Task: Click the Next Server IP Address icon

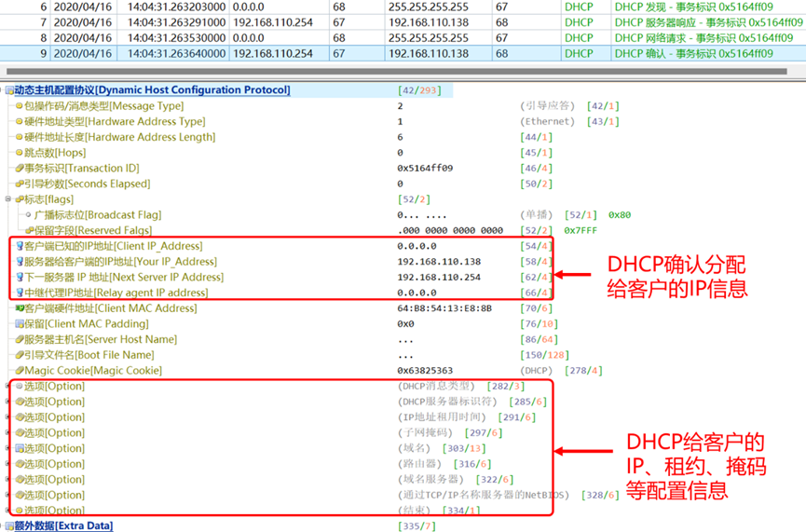Action: click(20, 277)
